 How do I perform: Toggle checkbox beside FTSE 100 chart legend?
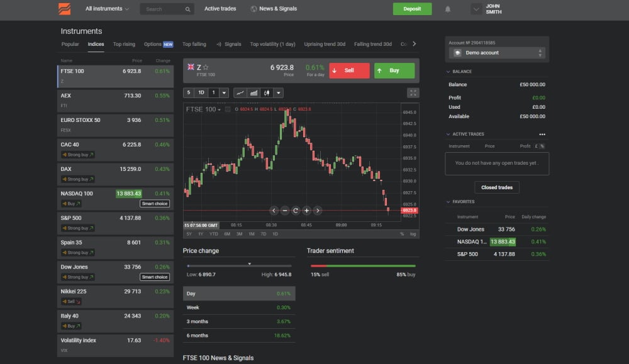228,109
